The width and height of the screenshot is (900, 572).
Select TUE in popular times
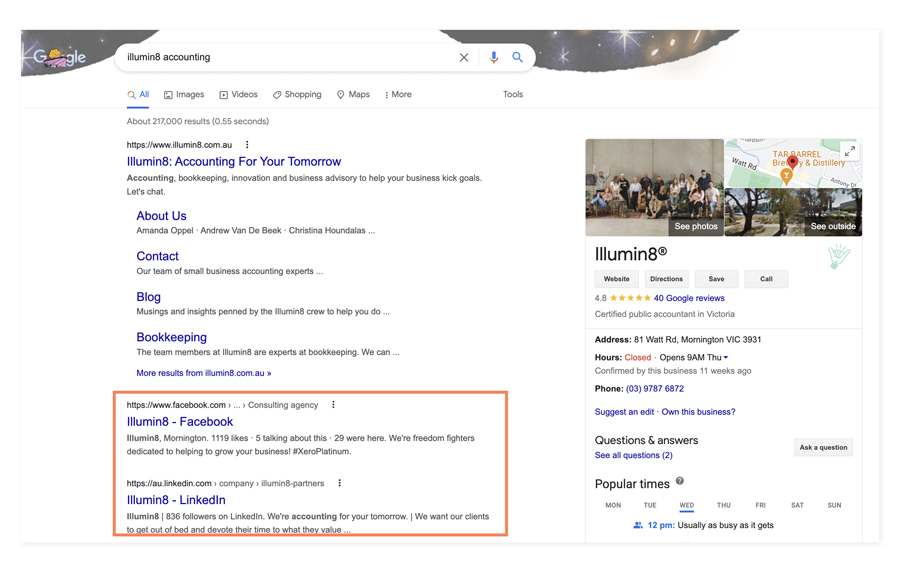[x=650, y=505]
